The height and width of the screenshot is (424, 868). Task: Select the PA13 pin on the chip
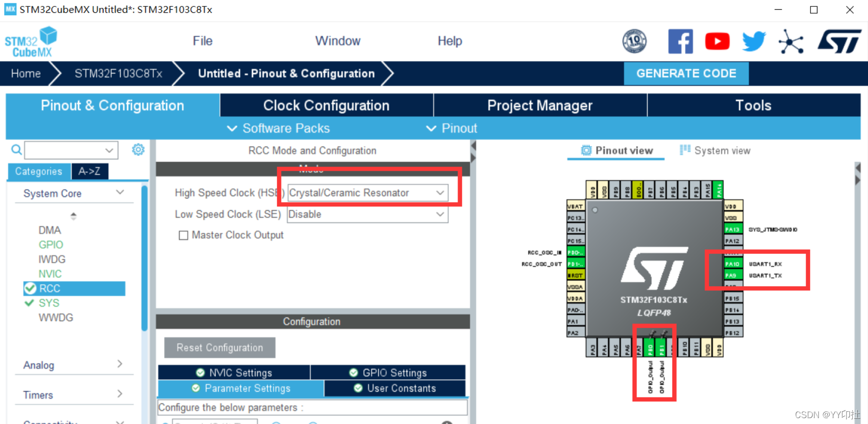(x=733, y=229)
